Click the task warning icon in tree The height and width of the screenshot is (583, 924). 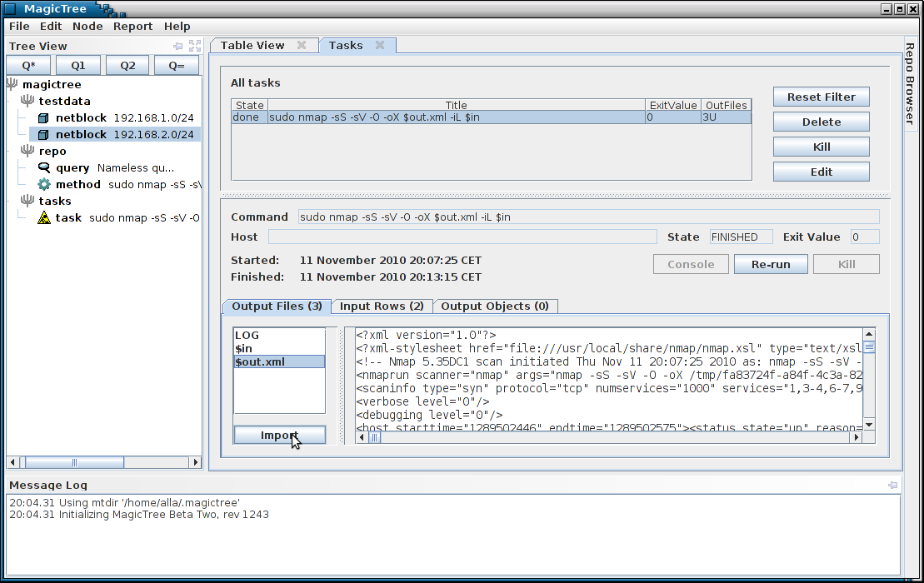pyautogui.click(x=43, y=218)
